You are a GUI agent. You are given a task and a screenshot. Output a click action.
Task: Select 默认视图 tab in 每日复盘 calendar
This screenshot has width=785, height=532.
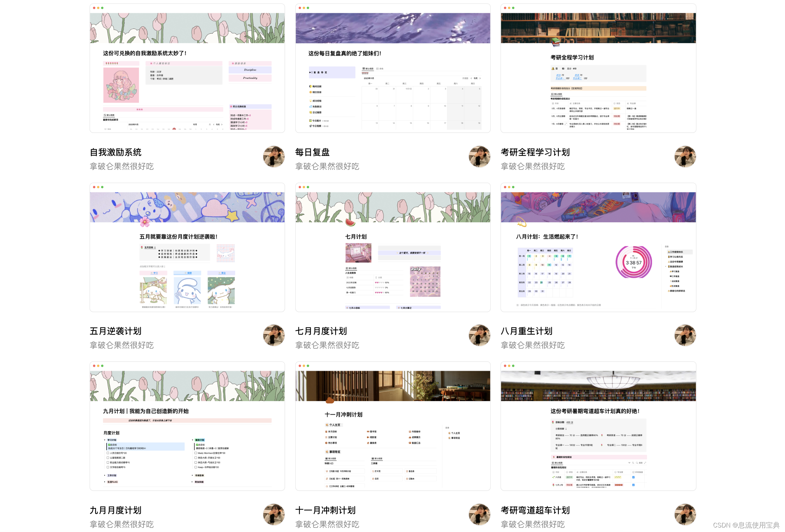(368, 69)
